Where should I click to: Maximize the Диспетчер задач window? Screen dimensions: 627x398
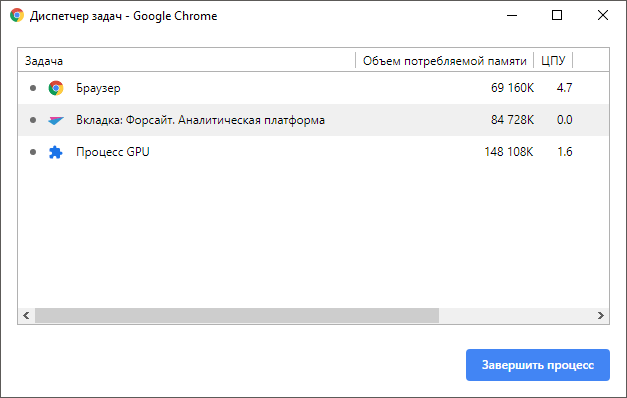click(x=557, y=16)
